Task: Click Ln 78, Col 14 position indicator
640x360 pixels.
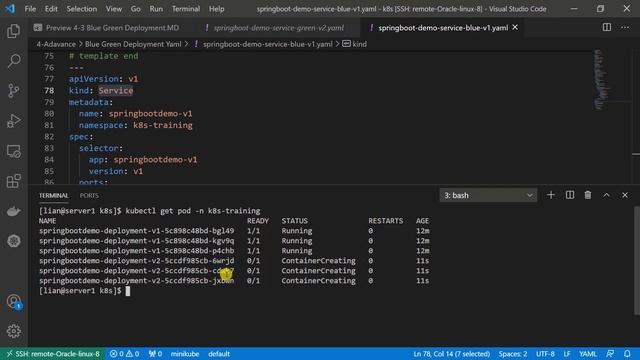Action: (451, 353)
